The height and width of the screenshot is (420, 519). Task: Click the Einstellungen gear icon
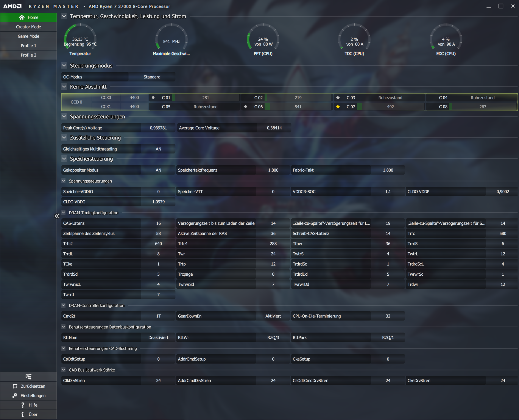point(14,395)
